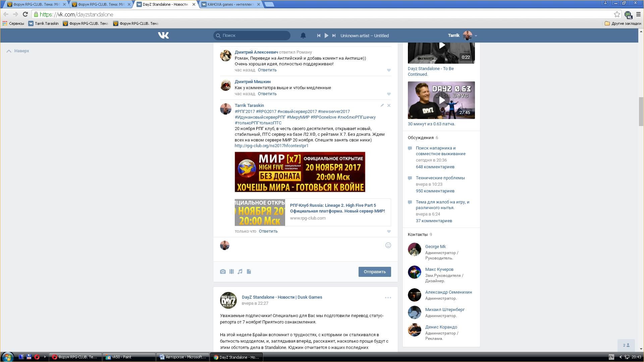644x362 pixels.
Task: Open the post options three-dots menu
Action: [388, 298]
